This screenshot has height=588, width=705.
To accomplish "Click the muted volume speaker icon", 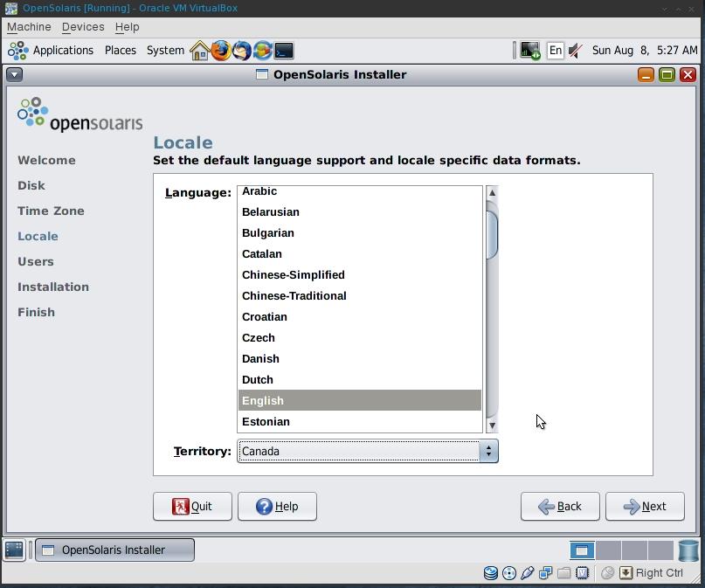I will coord(576,51).
